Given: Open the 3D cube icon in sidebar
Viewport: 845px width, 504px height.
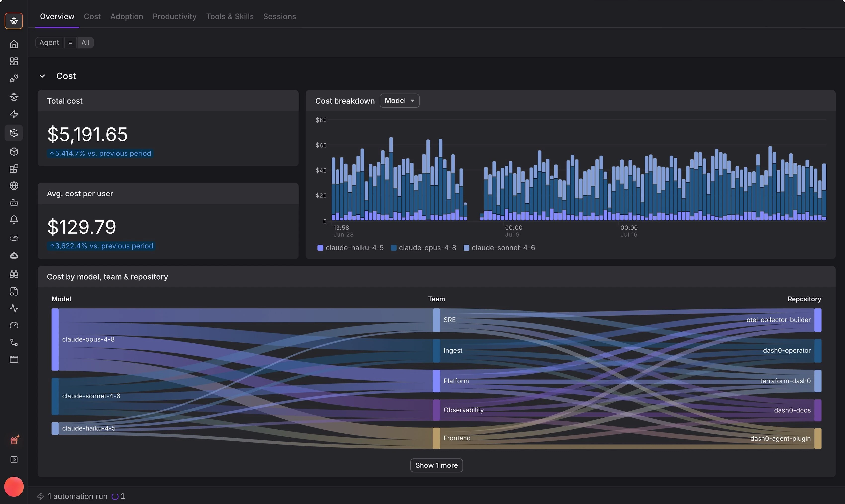Looking at the screenshot, I should tap(14, 152).
